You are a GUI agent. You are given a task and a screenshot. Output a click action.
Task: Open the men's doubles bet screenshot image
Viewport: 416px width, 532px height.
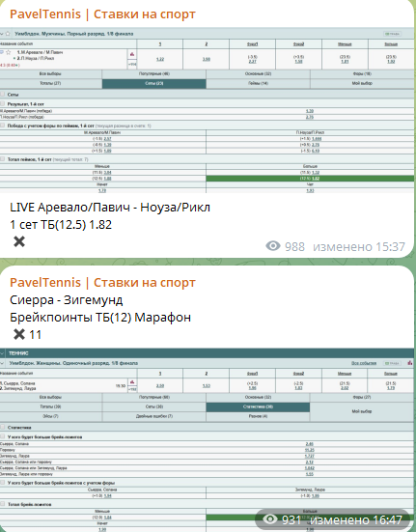click(208, 110)
